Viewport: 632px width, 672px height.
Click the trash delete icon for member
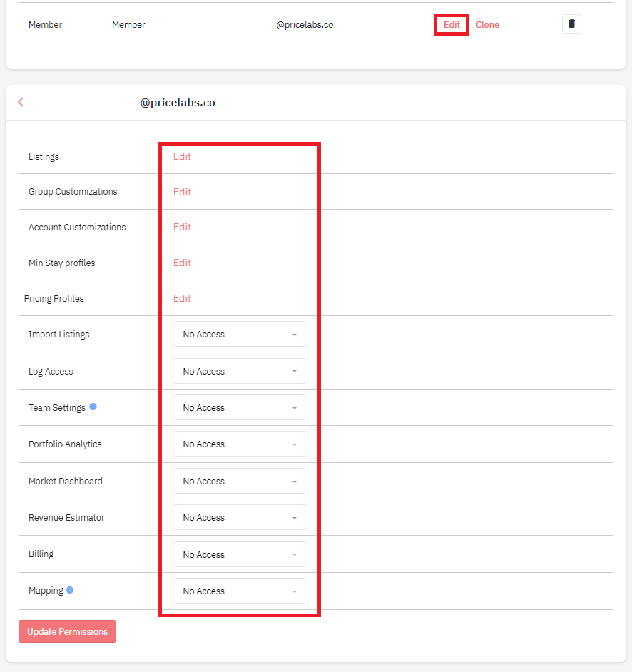point(571,24)
